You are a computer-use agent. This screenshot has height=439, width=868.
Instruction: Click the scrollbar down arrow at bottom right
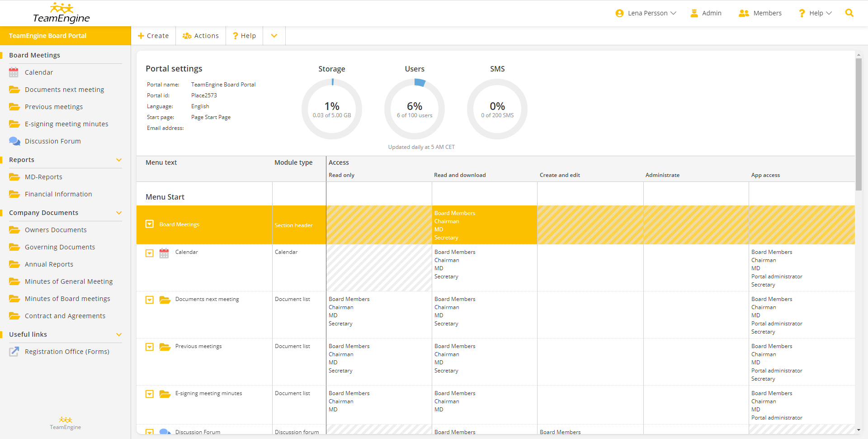pyautogui.click(x=859, y=430)
